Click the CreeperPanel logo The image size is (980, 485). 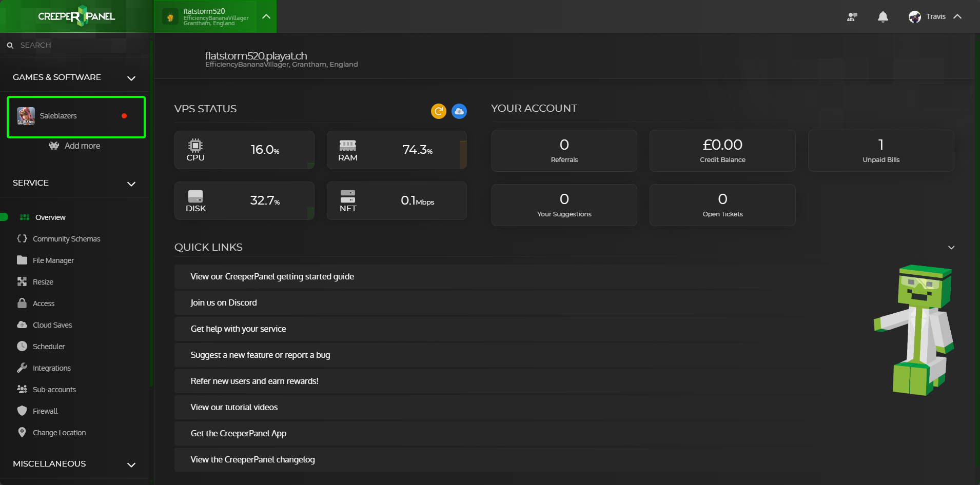(x=76, y=16)
